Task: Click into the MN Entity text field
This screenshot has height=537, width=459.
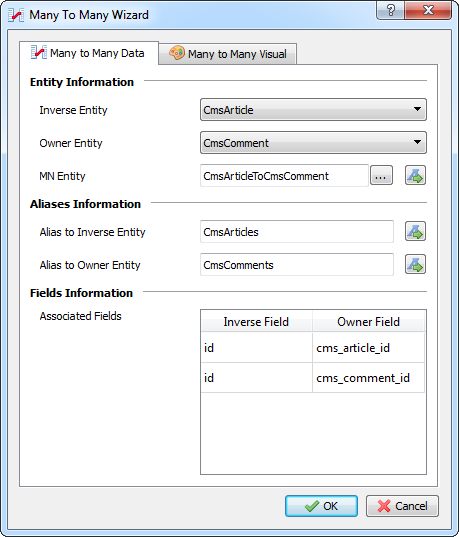Action: 284,176
